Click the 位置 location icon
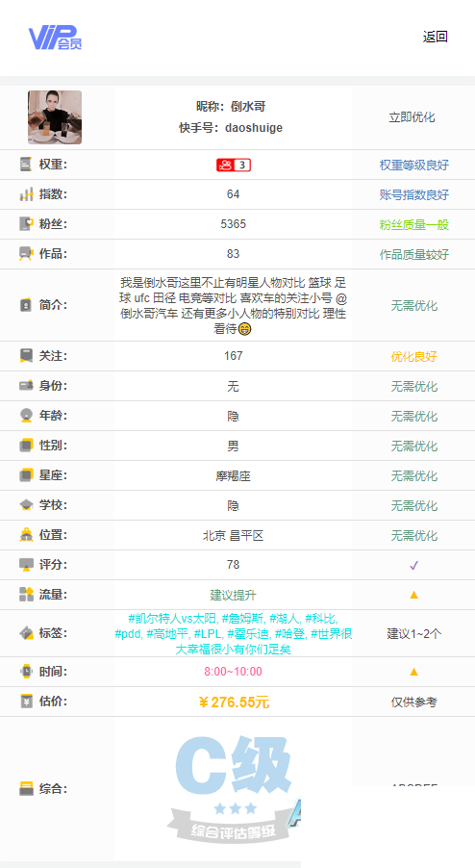This screenshot has height=868, width=475. 26,535
